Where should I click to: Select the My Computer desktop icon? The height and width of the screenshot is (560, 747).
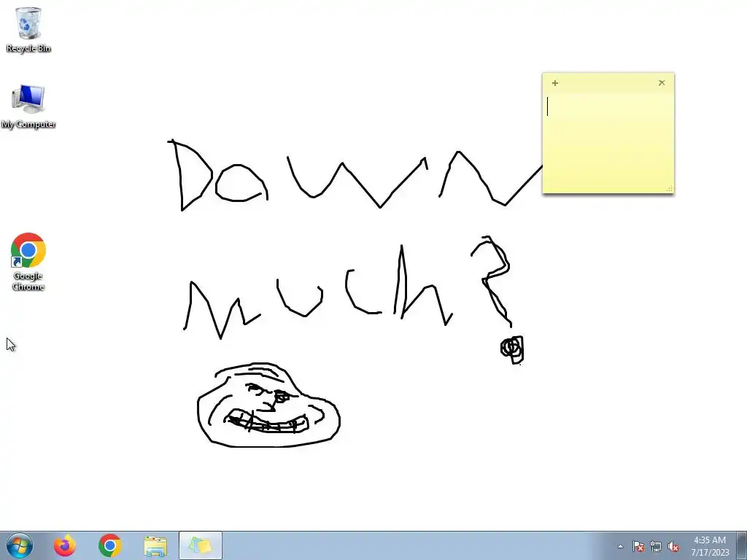28,106
